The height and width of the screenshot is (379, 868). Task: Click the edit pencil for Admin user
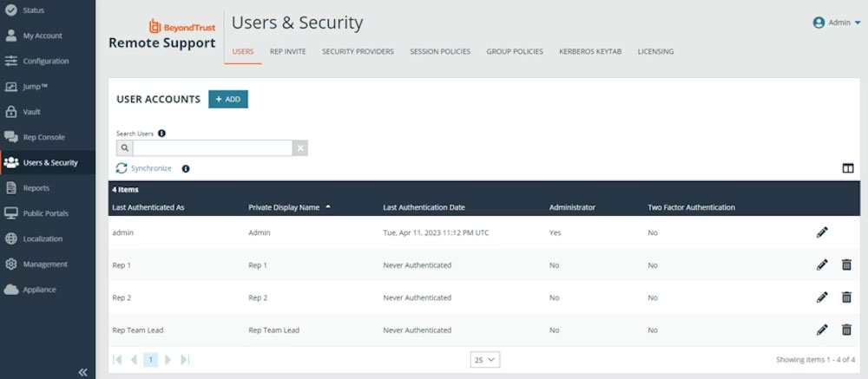coord(822,232)
